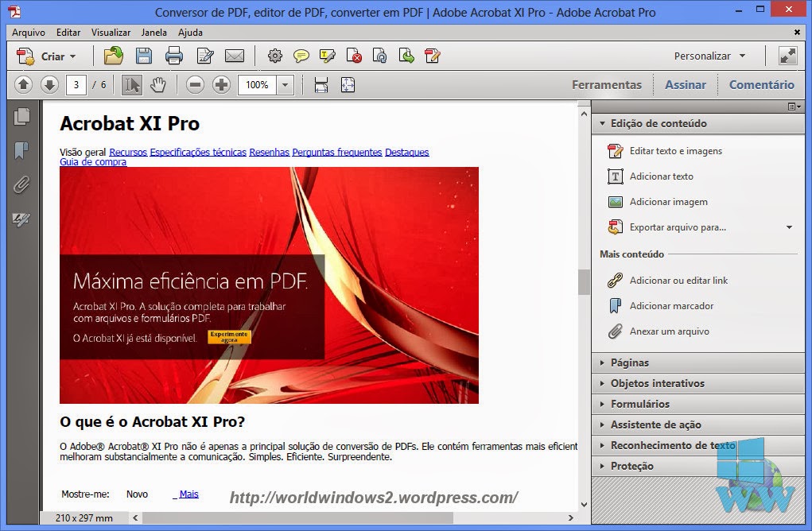This screenshot has width=812, height=531.
Task: Collapse the Edição de conteúdo section
Action: coord(697,124)
